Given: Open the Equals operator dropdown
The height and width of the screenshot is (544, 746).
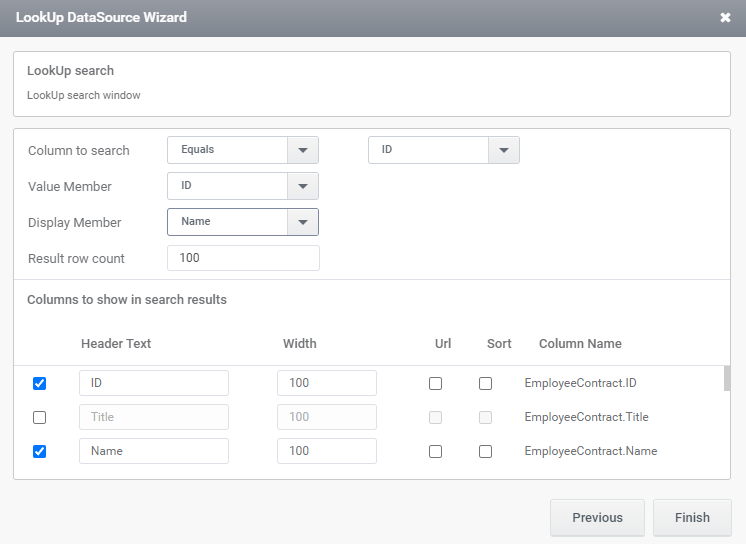Looking at the screenshot, I should 302,150.
